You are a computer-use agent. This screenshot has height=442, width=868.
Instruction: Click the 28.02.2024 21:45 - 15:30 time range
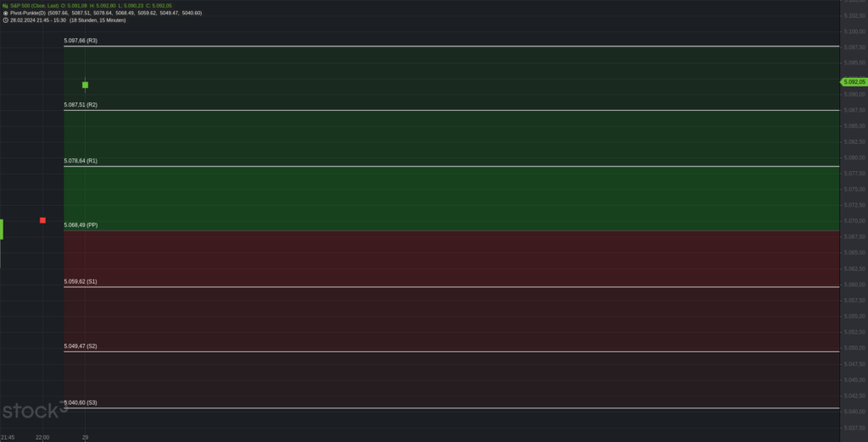click(38, 20)
